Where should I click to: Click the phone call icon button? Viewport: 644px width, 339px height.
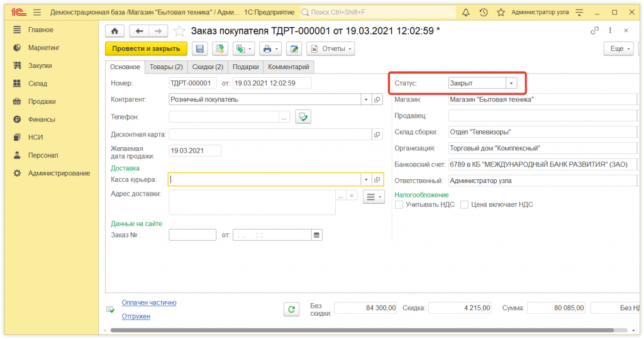(304, 116)
